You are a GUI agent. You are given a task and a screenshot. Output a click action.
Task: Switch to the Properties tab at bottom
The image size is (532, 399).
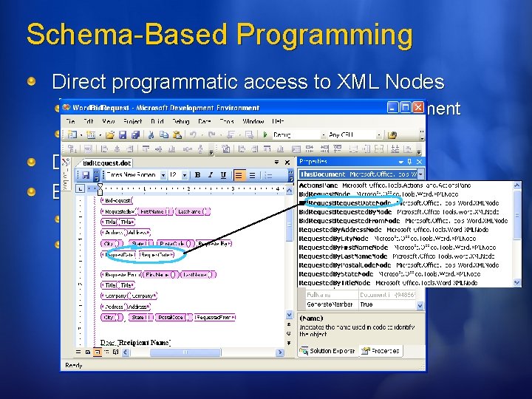[380, 351]
